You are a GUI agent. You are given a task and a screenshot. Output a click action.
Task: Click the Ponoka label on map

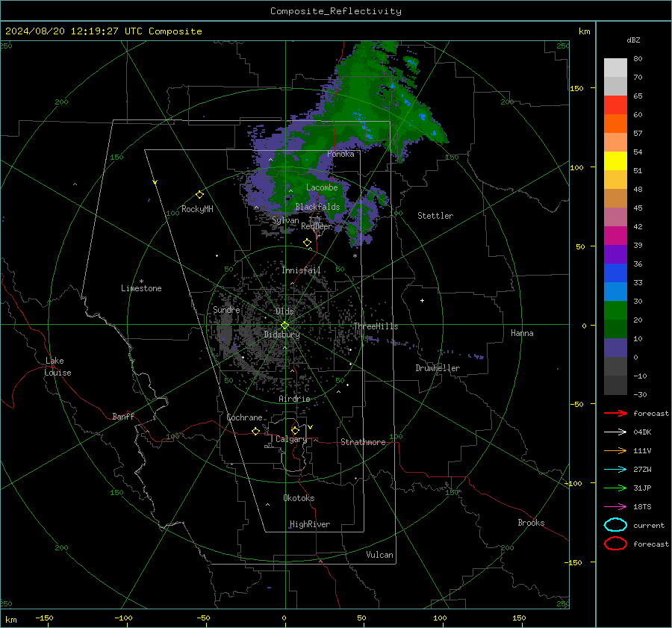pyautogui.click(x=340, y=154)
